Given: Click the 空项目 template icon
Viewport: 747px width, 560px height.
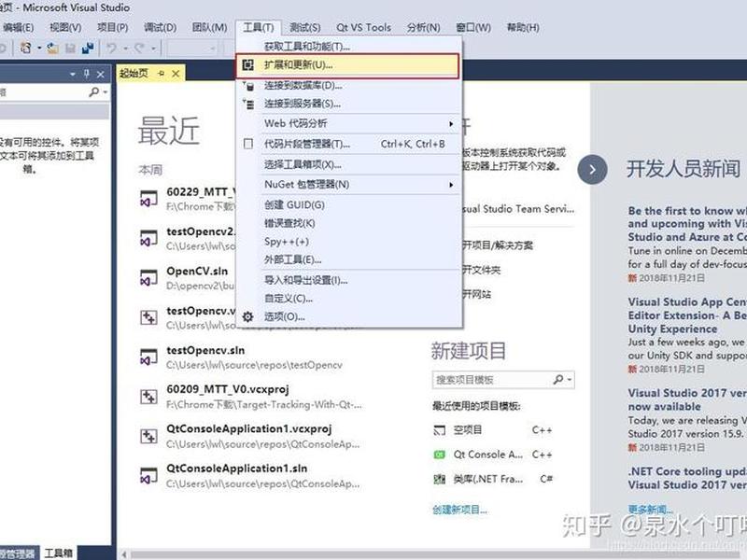Looking at the screenshot, I should [439, 430].
